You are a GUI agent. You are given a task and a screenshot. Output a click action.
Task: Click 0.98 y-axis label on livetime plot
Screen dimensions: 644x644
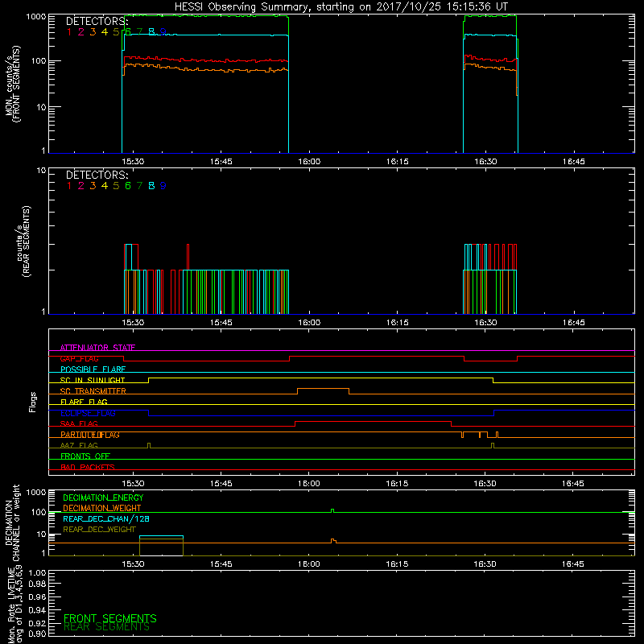pos(37,584)
